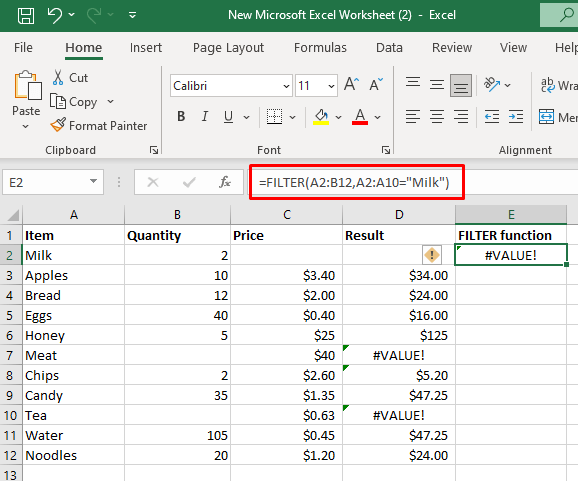Open the font size 11 dropdown

pyautogui.click(x=331, y=86)
